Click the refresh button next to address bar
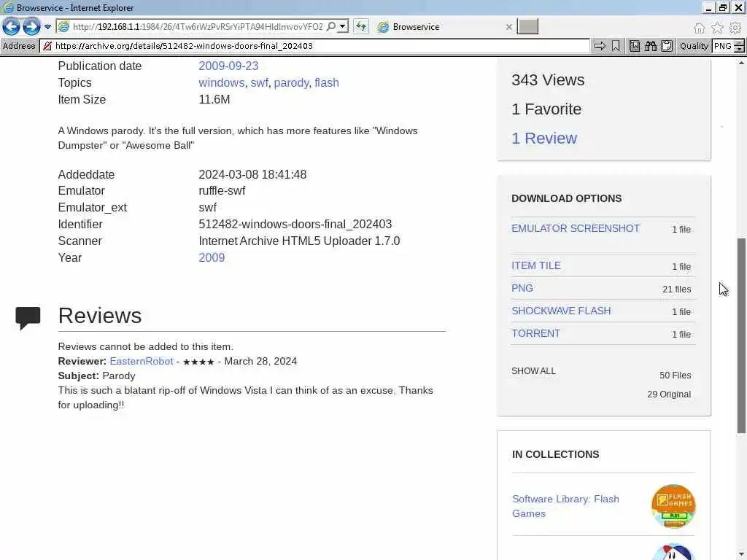 click(361, 26)
